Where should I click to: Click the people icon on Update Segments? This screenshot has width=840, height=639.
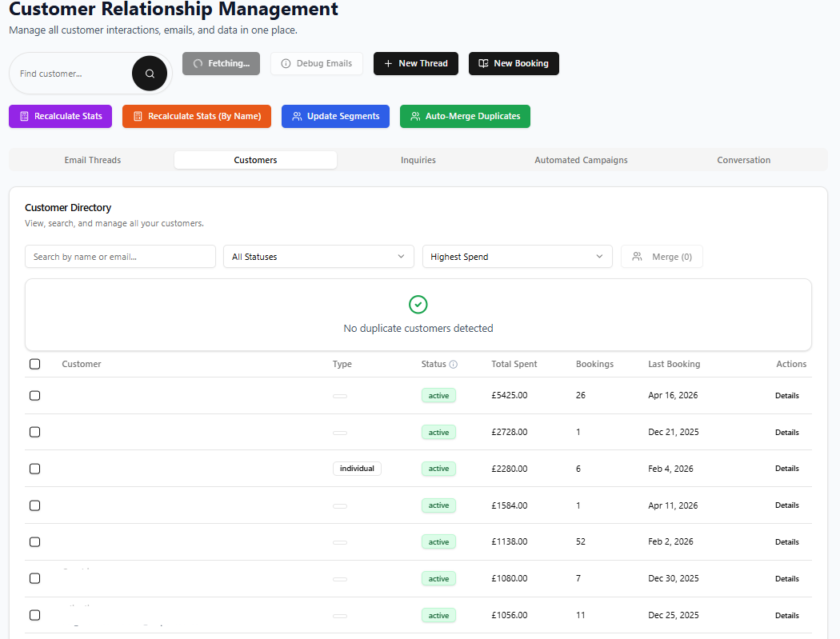[297, 116]
